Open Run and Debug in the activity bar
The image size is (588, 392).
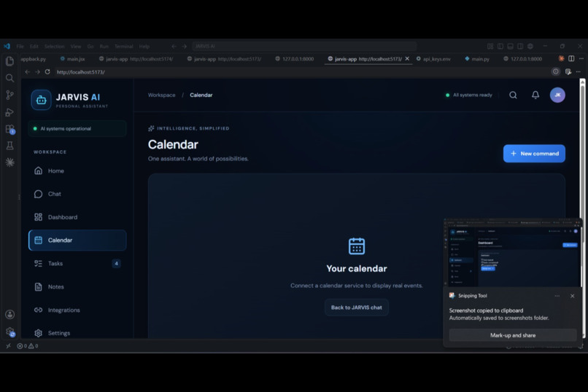[x=9, y=112]
